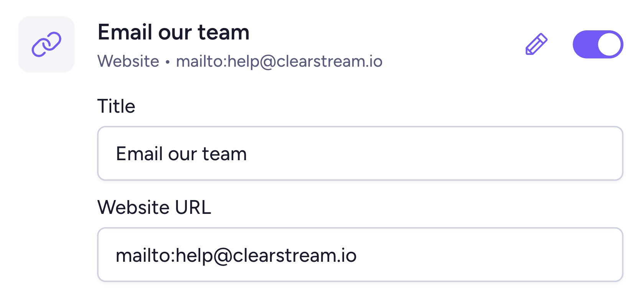Image resolution: width=644 pixels, height=302 pixels.
Task: Disable the Email our team link toggle
Action: pos(598,44)
